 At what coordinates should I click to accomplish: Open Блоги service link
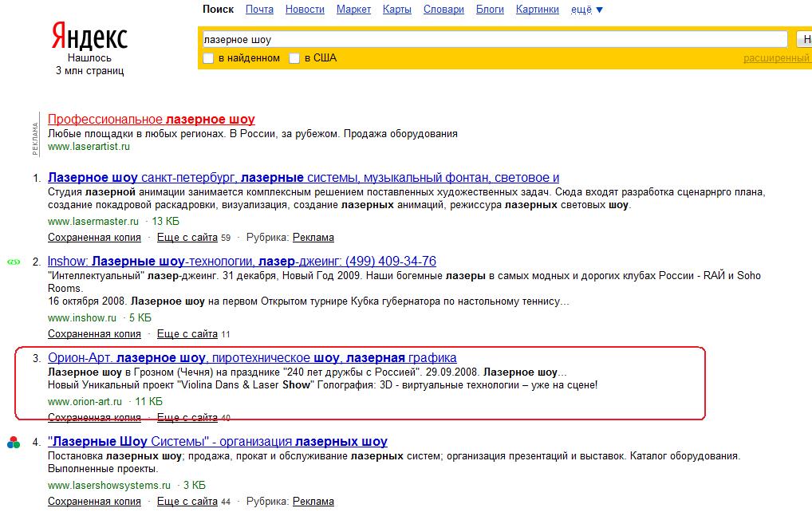tap(490, 10)
